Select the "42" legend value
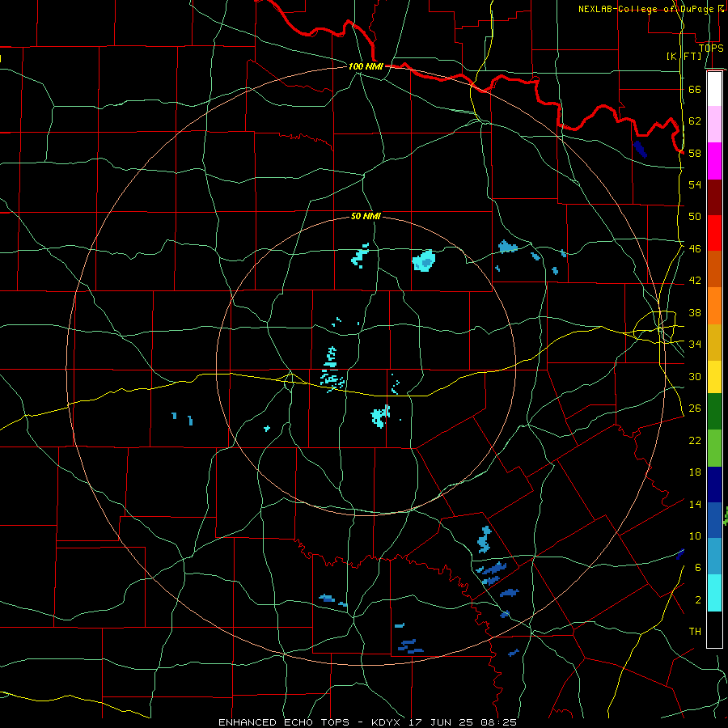This screenshot has height=728, width=728. pyautogui.click(x=695, y=281)
